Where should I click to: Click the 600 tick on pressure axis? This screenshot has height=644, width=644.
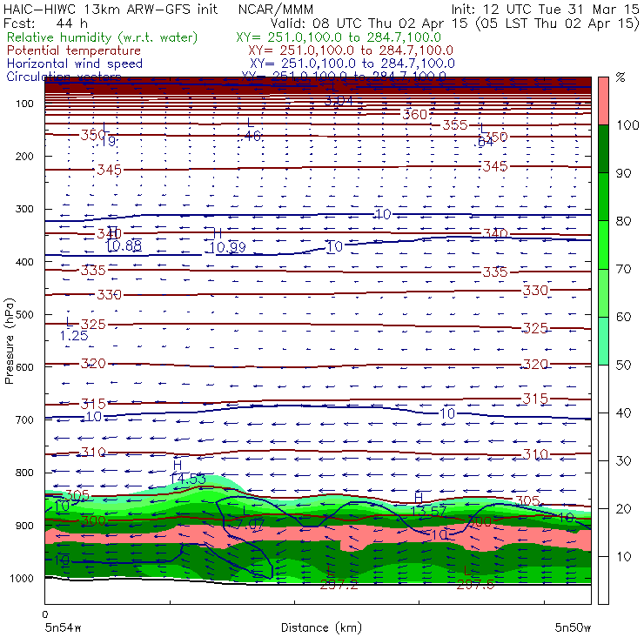pos(24,366)
